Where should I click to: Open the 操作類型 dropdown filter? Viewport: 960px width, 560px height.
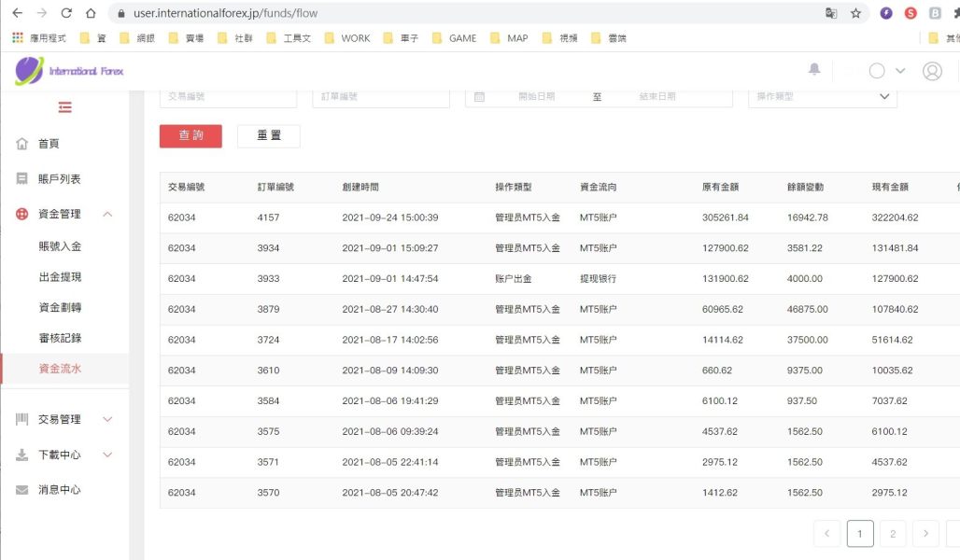(822, 96)
